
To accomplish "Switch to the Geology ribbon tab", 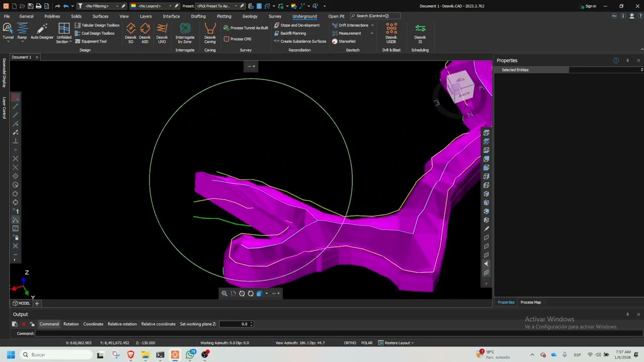I will (250, 16).
